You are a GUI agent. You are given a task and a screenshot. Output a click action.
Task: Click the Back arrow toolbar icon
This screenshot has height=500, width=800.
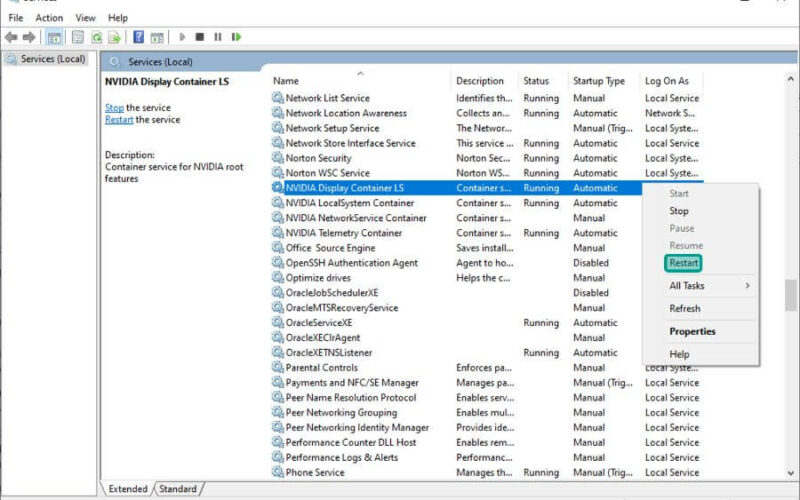pyautogui.click(x=11, y=37)
